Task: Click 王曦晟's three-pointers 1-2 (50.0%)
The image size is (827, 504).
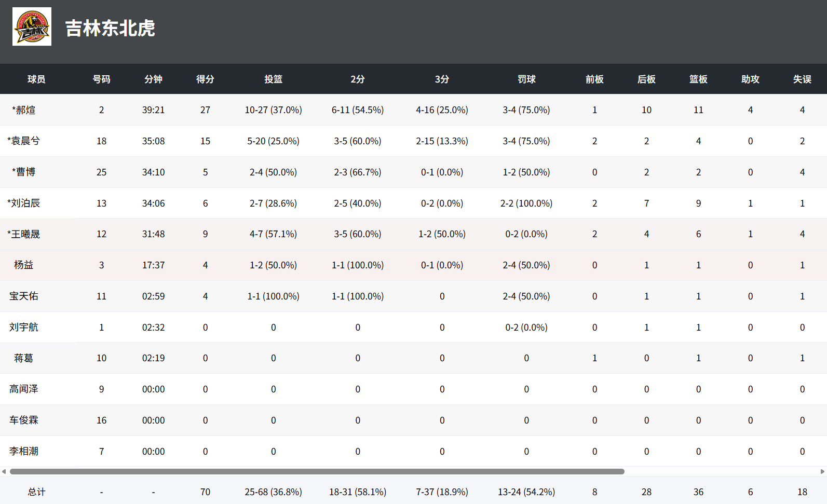Action: tap(442, 234)
